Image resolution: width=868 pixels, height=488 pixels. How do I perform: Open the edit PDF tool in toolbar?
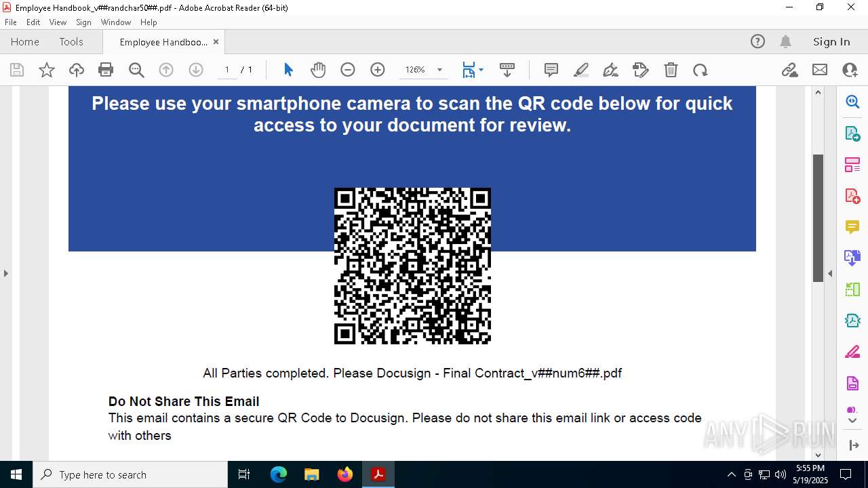(x=641, y=70)
